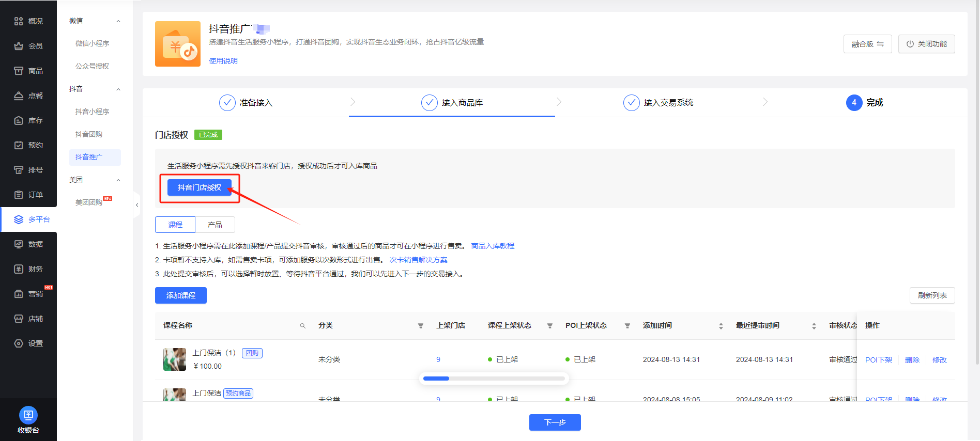Open 抖音推广 menu item
This screenshot has height=441, width=980.
click(x=95, y=157)
